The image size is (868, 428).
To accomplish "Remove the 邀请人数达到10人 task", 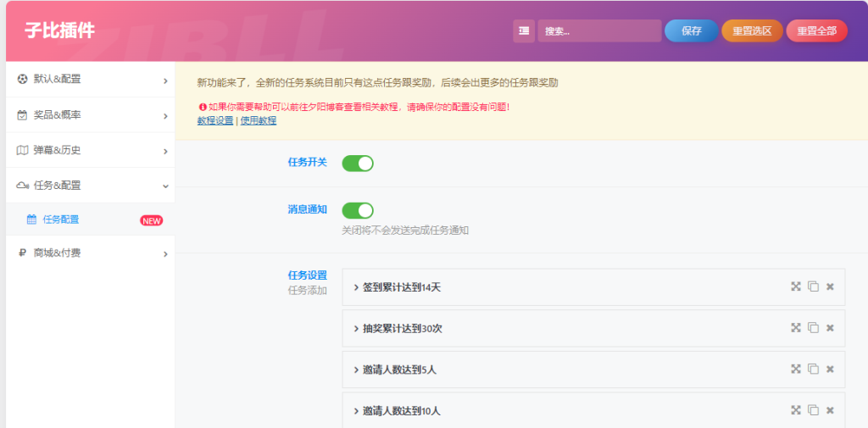I will coord(830,410).
